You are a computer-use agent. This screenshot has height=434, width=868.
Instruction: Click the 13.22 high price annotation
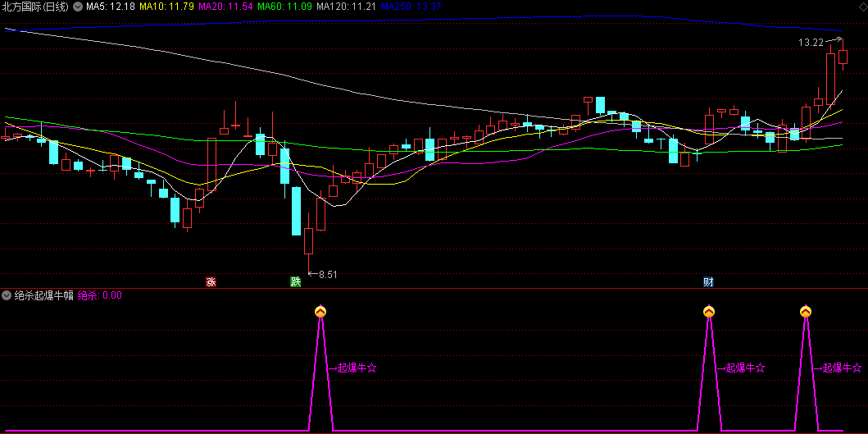(811, 42)
